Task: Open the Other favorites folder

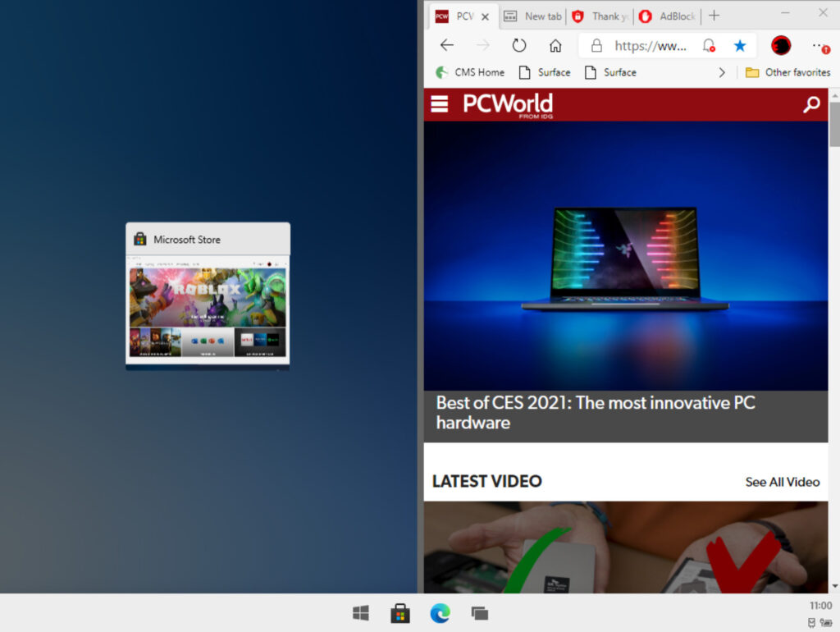Action: 787,72
